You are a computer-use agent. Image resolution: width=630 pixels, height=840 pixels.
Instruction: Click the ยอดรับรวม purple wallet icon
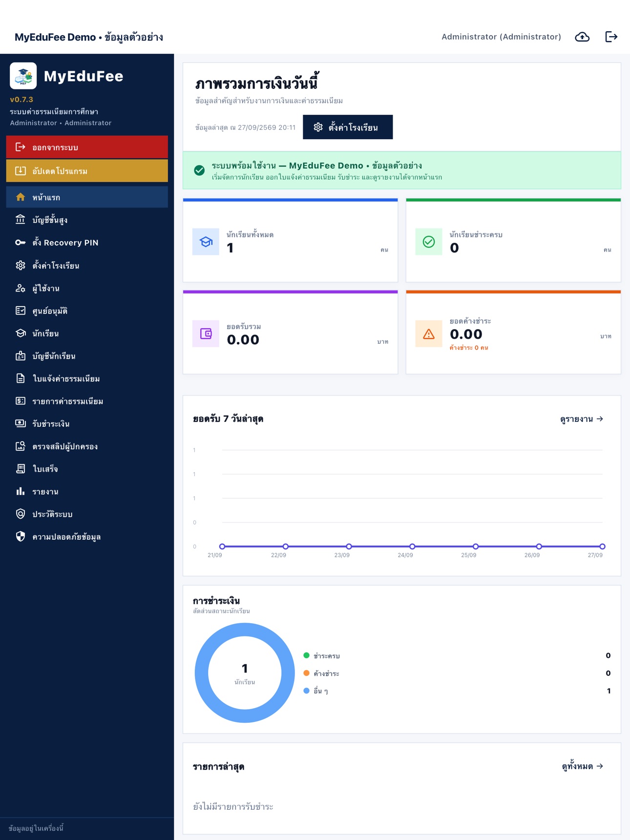(x=206, y=334)
